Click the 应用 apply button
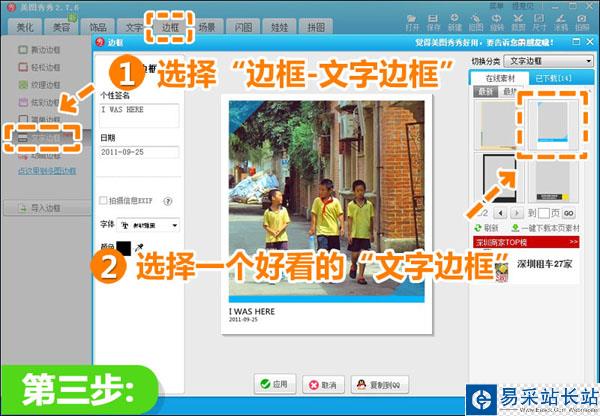600x416 pixels. tap(275, 384)
